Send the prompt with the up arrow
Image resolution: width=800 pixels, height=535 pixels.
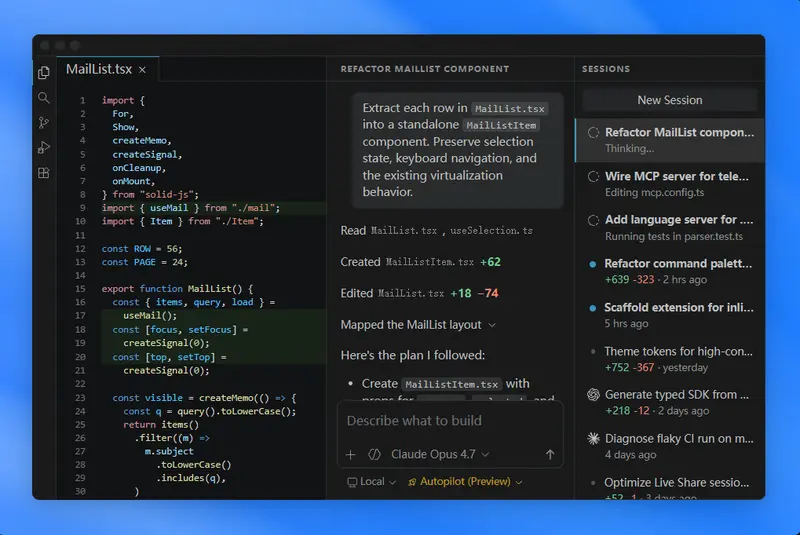[x=549, y=454]
